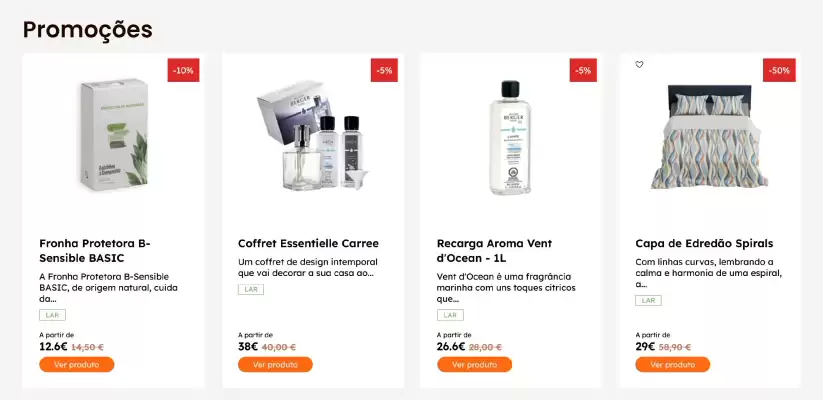Viewport: 823px width, 400px height.
Task: Click Ver produto for Coffret Essentielle Carree
Action: tap(275, 364)
